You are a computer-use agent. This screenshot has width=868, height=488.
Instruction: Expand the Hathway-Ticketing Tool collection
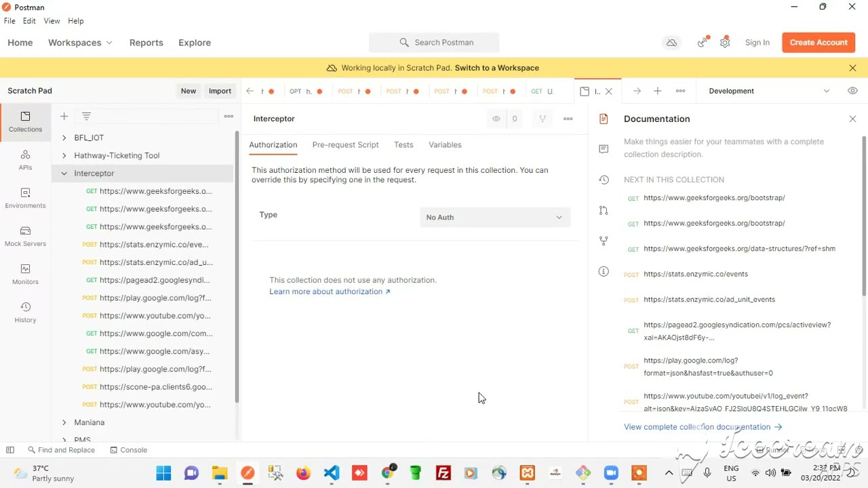[x=64, y=155]
